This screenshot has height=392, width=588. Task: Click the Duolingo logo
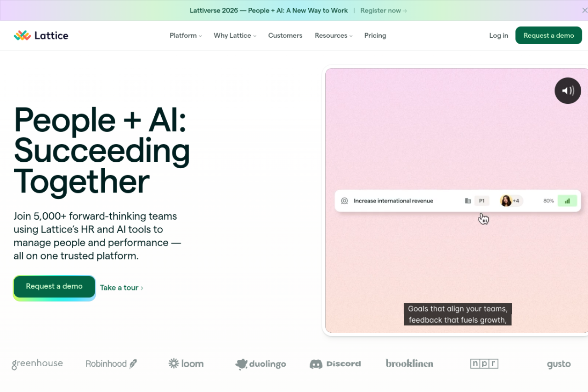point(260,364)
